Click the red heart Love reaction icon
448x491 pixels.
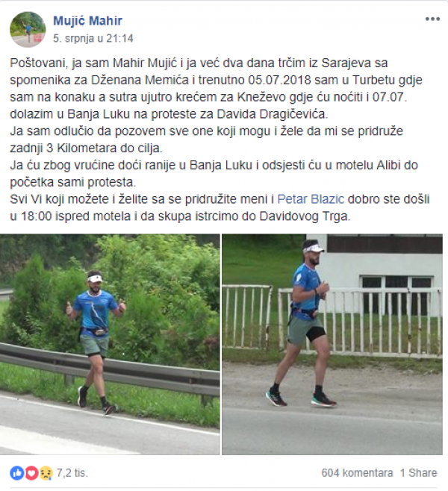click(x=31, y=473)
